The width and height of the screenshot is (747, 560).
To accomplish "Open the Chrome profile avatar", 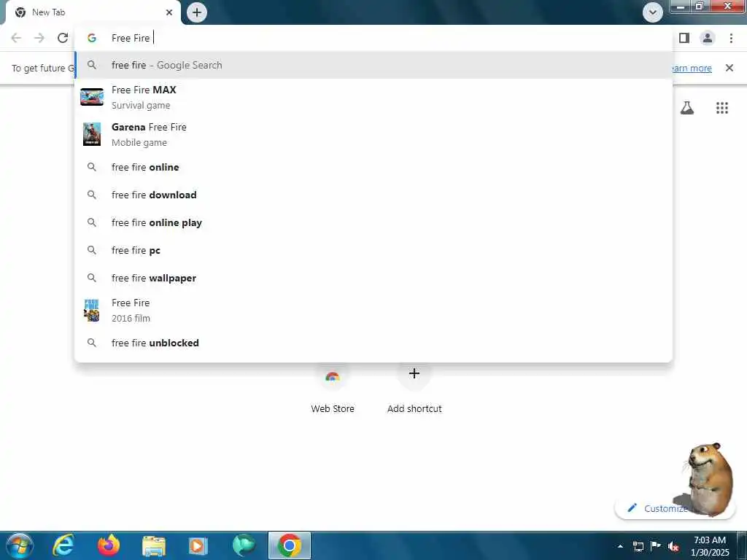I will pos(708,38).
